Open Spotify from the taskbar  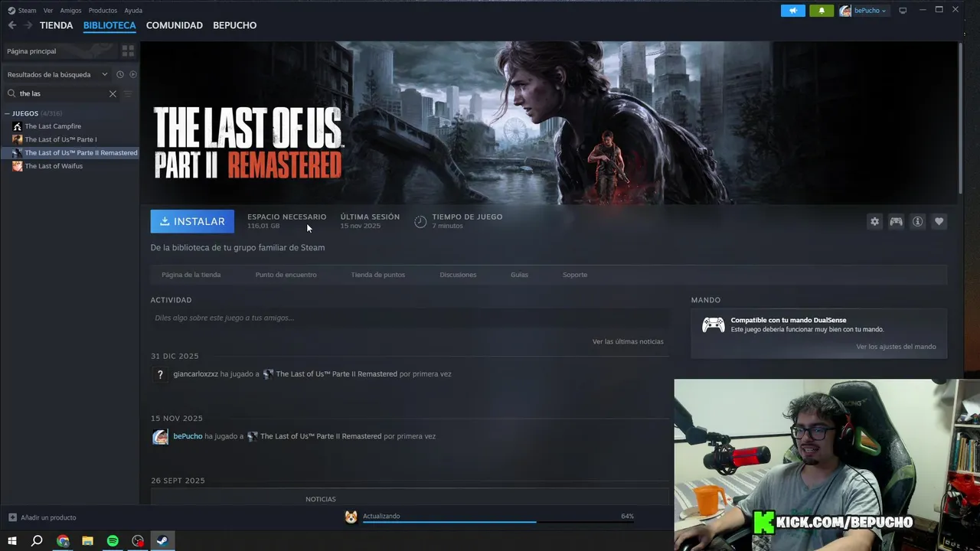pyautogui.click(x=113, y=540)
